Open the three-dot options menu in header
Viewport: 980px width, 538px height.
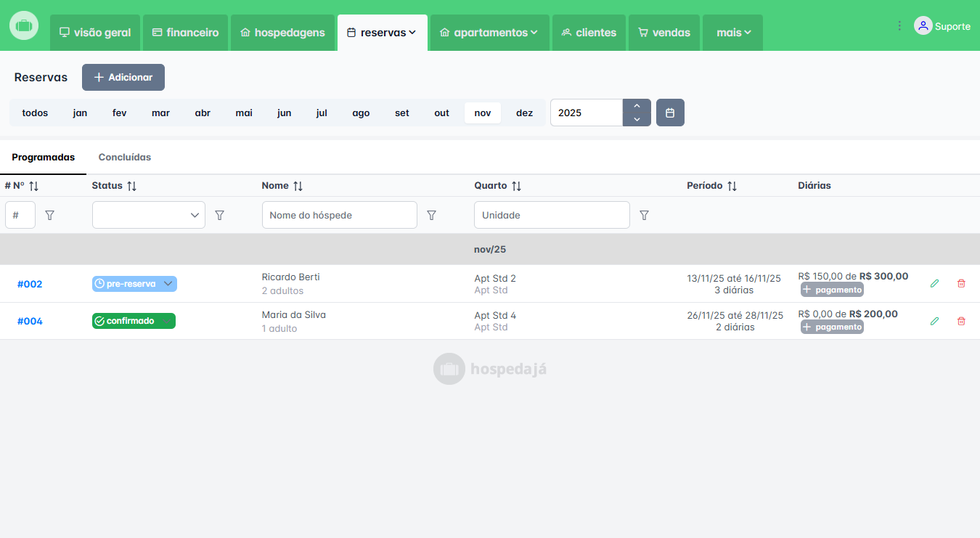tap(899, 26)
